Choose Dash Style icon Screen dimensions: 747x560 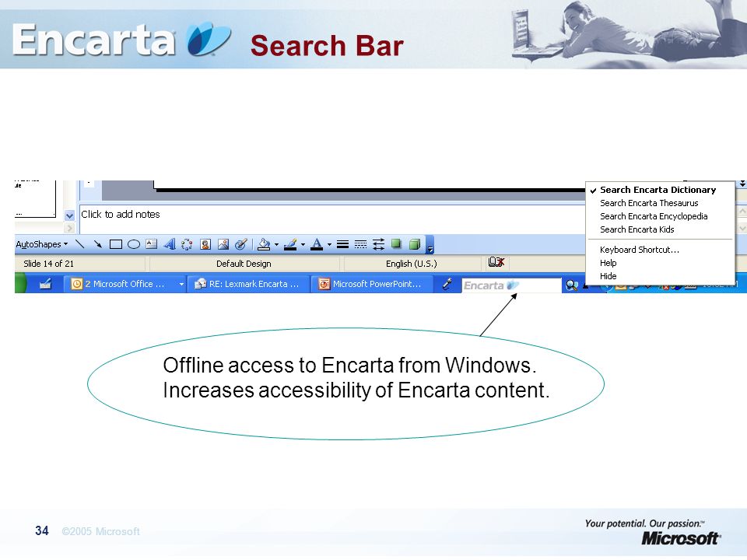pyautogui.click(x=360, y=244)
